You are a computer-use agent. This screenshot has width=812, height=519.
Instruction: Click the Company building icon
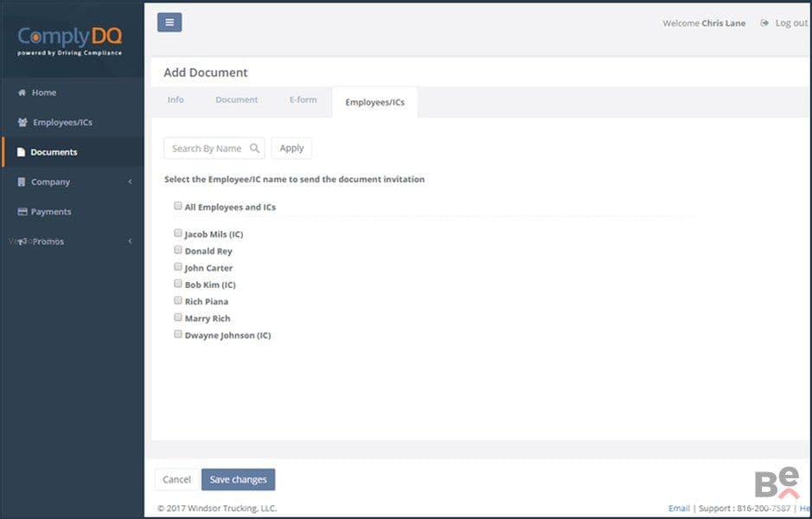[22, 182]
